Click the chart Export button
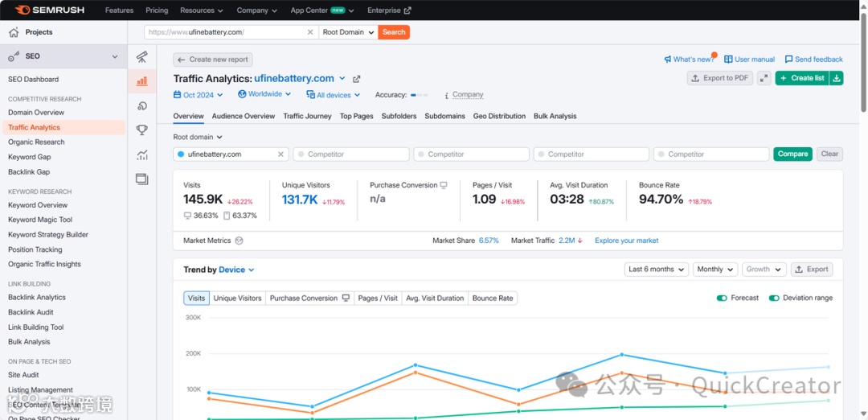This screenshot has width=868, height=420. coord(812,270)
